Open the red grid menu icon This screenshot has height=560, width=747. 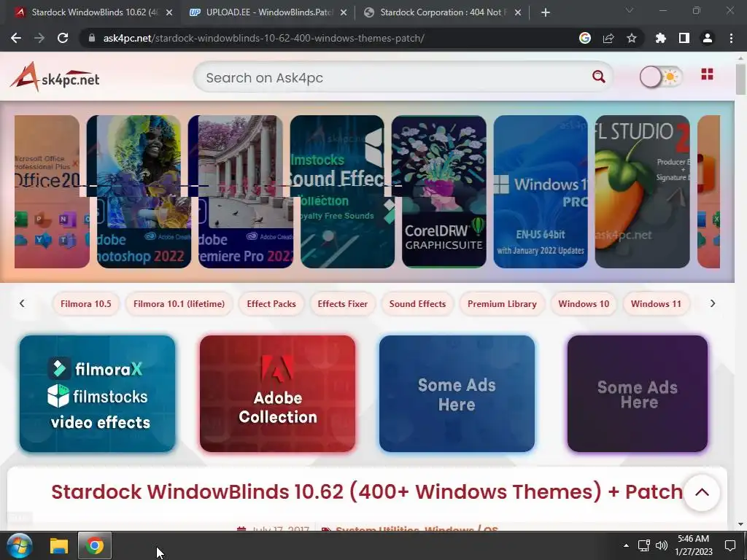707,74
